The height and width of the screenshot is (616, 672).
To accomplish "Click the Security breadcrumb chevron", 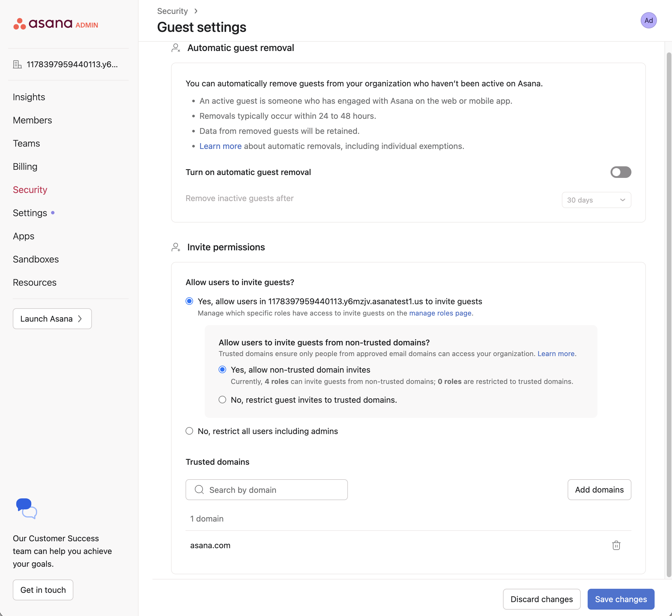I will [196, 11].
